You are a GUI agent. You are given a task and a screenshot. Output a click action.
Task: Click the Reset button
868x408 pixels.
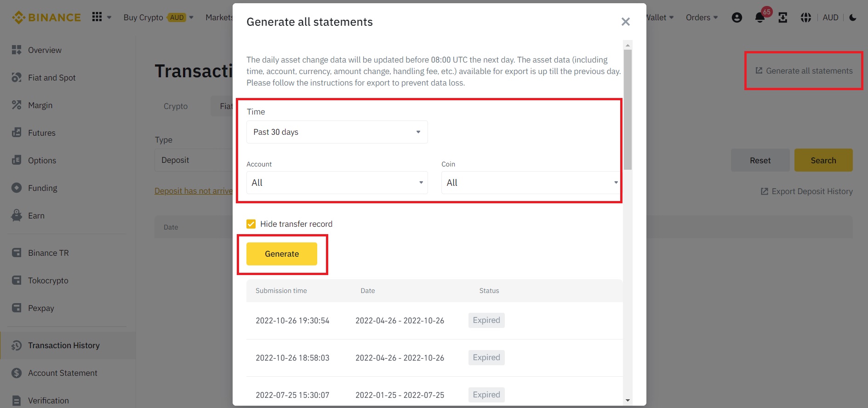coord(760,160)
